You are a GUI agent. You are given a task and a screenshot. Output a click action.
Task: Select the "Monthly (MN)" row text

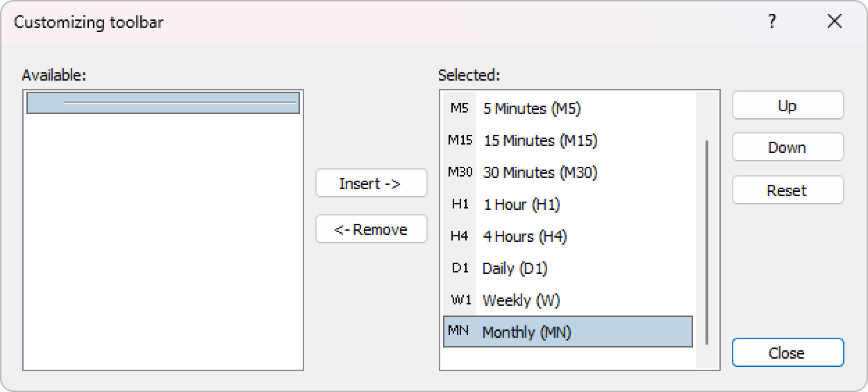527,332
